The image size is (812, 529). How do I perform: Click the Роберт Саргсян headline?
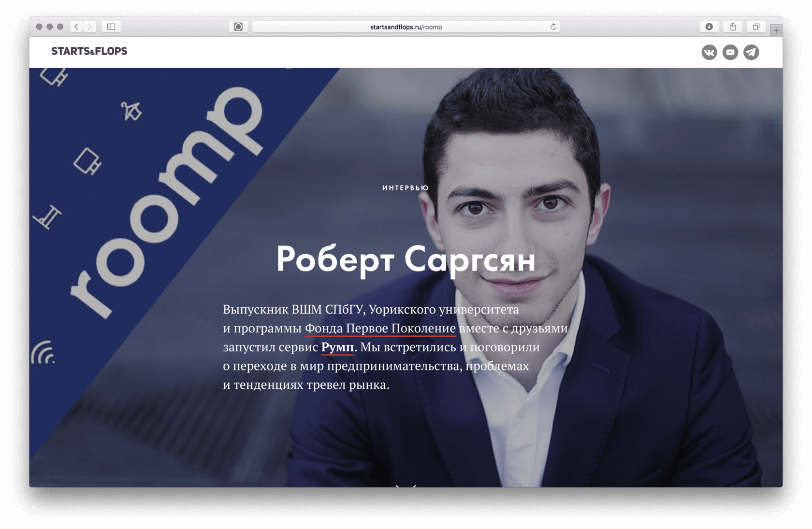click(406, 259)
